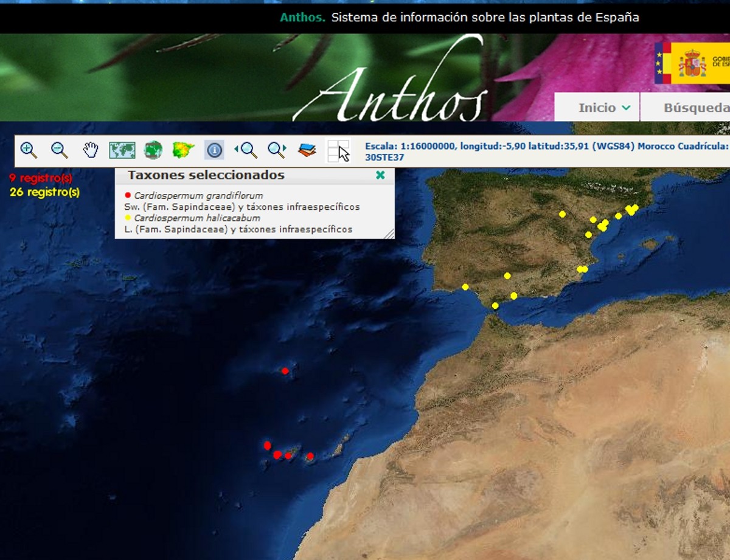Click the Gobierno de España logo

coord(692,63)
